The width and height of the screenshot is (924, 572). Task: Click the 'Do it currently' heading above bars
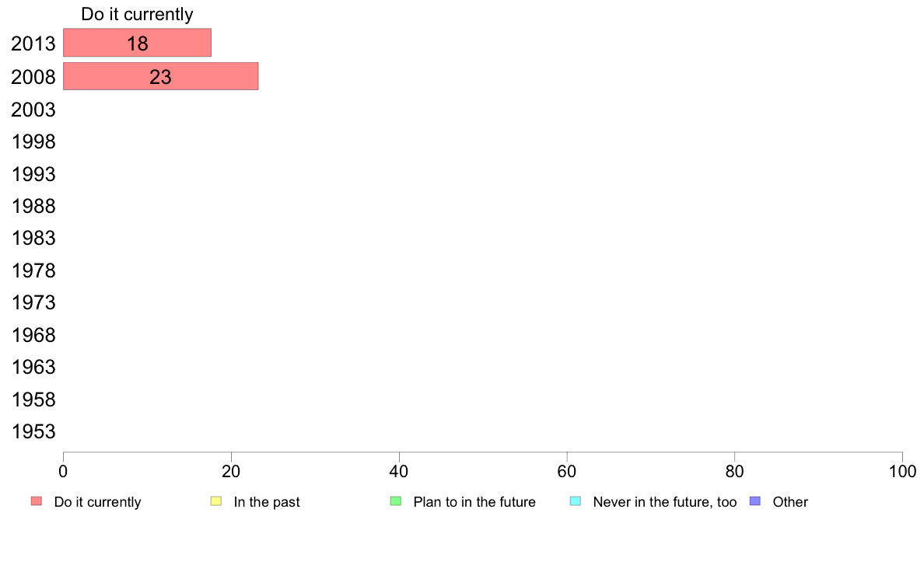click(138, 14)
